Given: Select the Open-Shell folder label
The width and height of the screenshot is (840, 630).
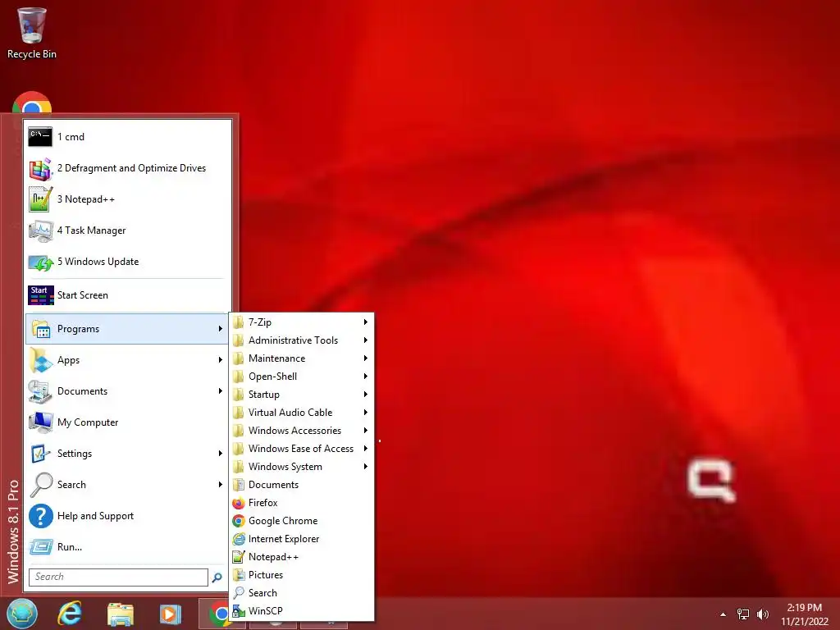Looking at the screenshot, I should (x=272, y=376).
